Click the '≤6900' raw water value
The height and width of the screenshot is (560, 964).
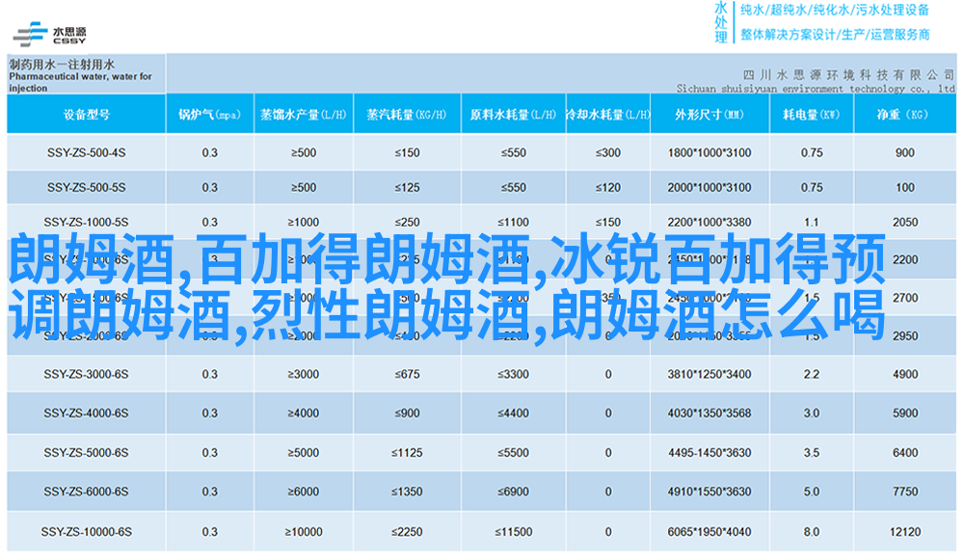tap(514, 492)
